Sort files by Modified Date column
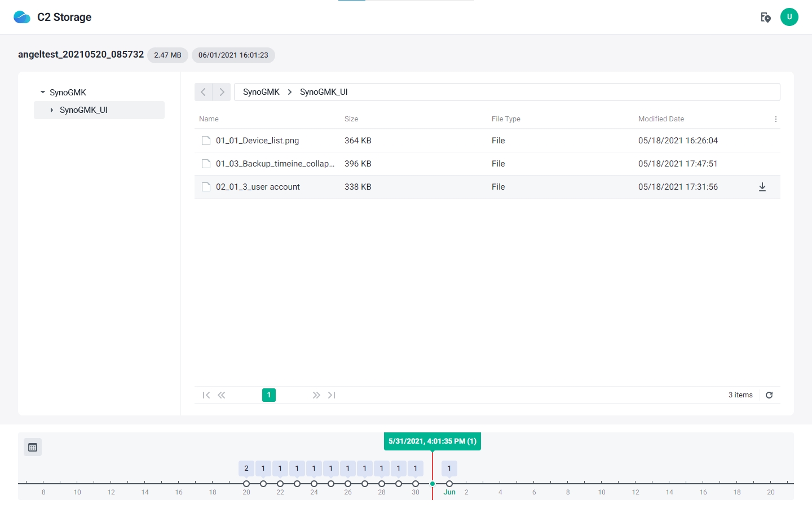The image size is (812, 508). tap(661, 119)
